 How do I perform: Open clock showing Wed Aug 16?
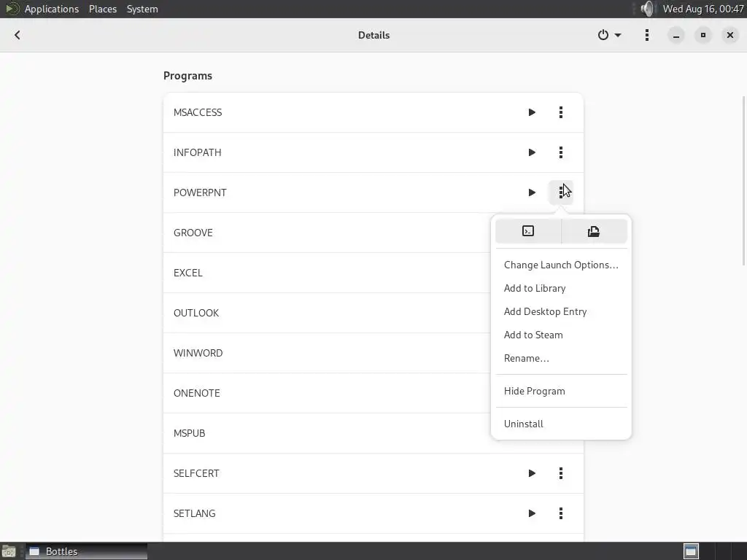coord(703,9)
